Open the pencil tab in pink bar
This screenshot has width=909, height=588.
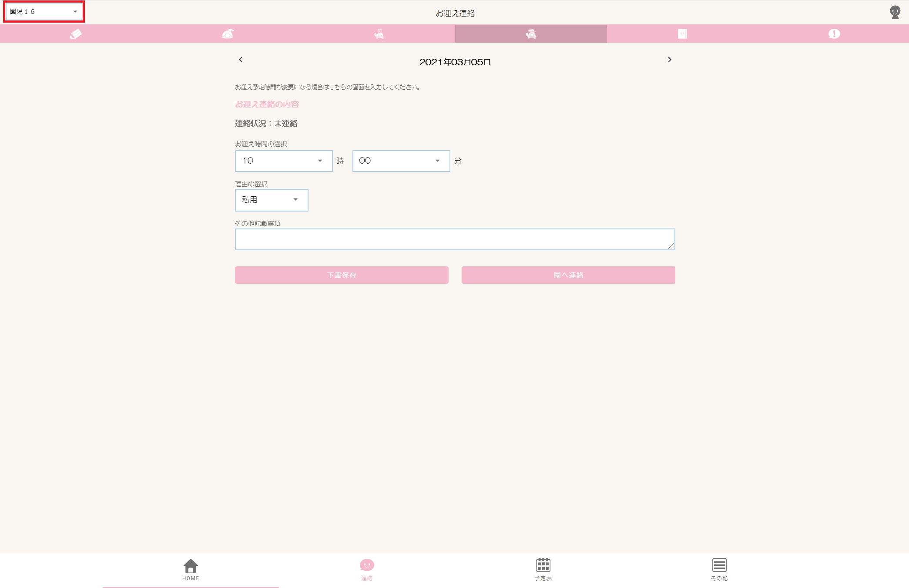click(76, 34)
